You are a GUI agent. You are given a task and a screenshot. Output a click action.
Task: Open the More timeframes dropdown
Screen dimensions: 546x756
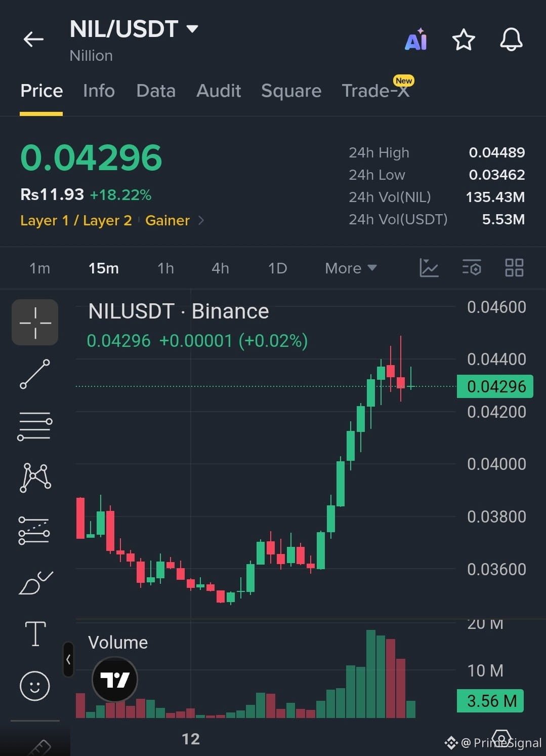[351, 268]
